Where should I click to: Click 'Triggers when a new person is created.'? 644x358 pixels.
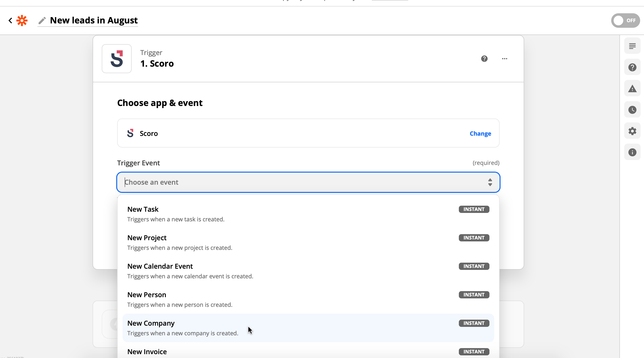tap(180, 305)
